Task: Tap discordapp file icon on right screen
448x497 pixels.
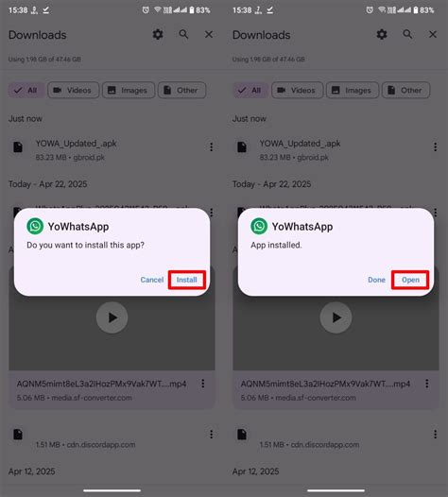Action: pos(242,435)
